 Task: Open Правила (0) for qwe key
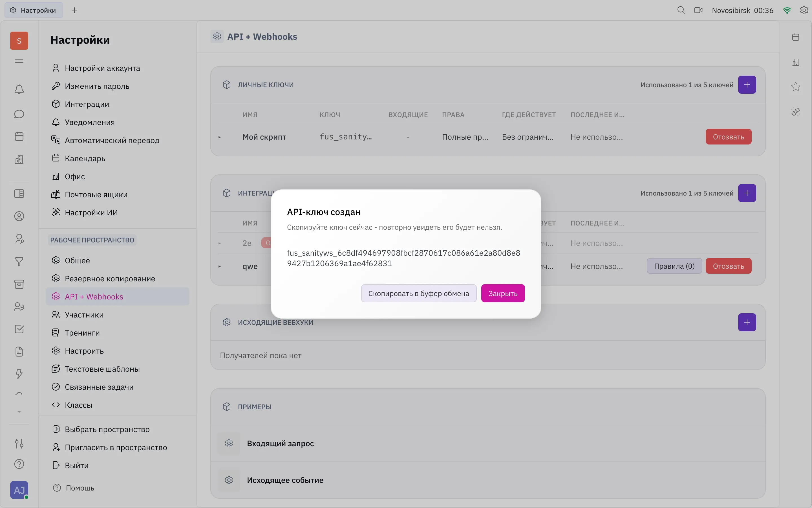(x=674, y=266)
